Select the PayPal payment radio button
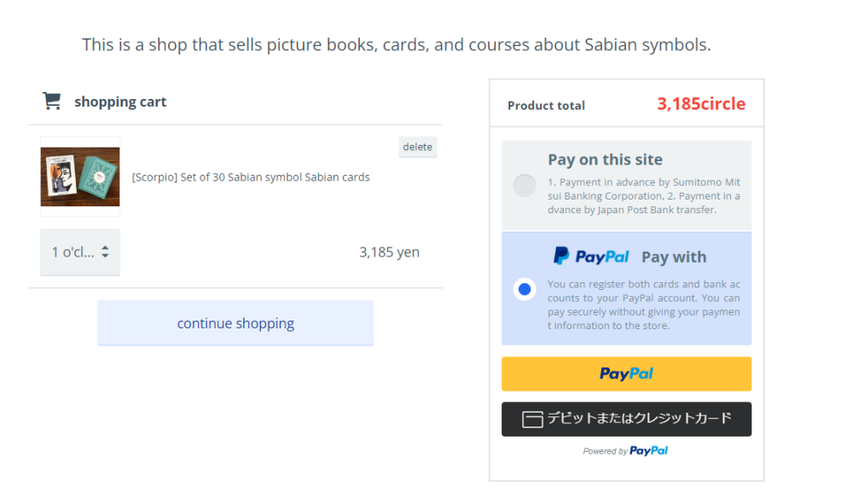853x504 pixels. point(525,289)
